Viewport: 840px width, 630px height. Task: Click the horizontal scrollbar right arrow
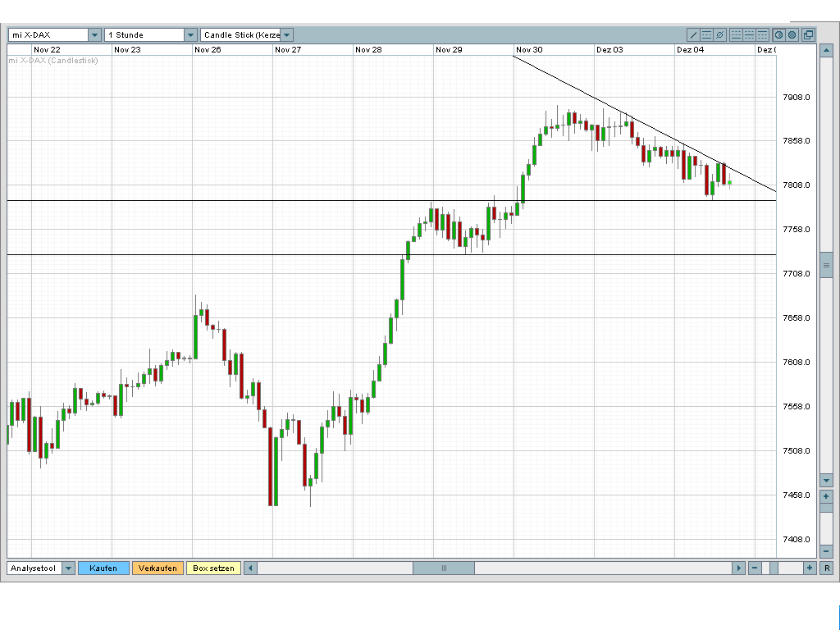(738, 568)
